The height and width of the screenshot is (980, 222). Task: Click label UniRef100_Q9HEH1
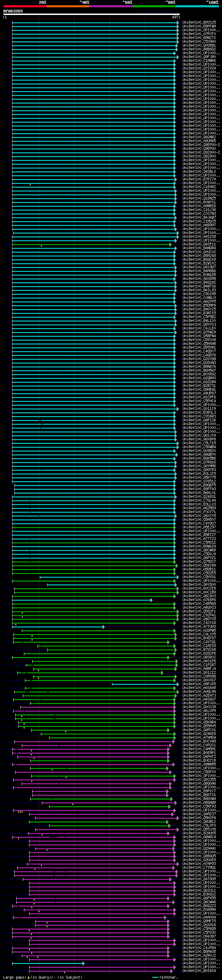point(199,390)
